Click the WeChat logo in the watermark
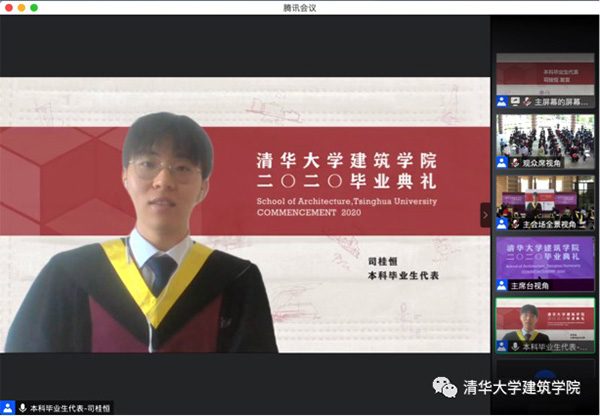This screenshot has height=416, width=600. coord(445,387)
